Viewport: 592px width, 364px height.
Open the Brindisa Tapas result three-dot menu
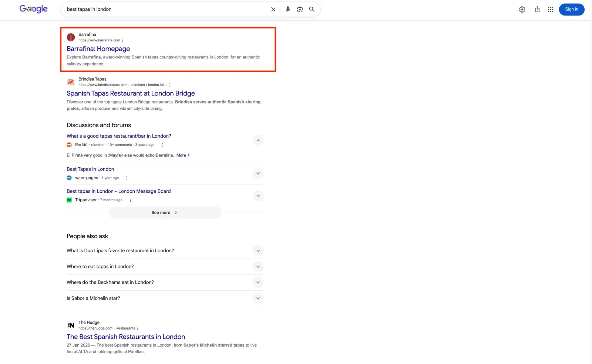tap(170, 85)
